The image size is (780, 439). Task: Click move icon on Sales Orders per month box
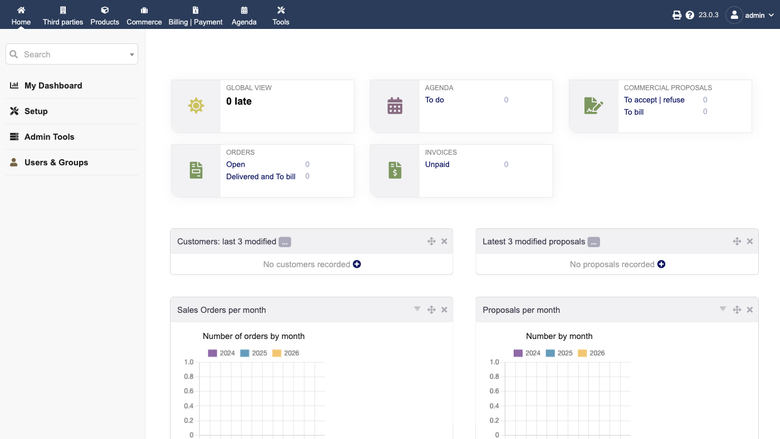[x=431, y=310]
